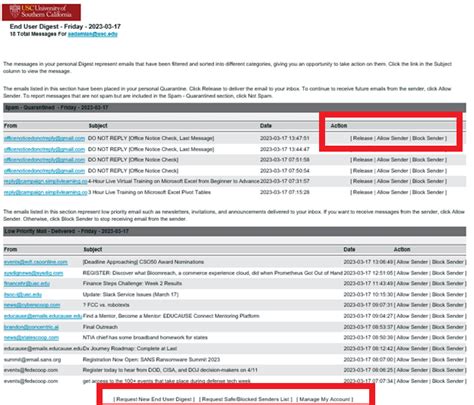Block Sender for the 07:51:58 quarantined message

(428, 160)
